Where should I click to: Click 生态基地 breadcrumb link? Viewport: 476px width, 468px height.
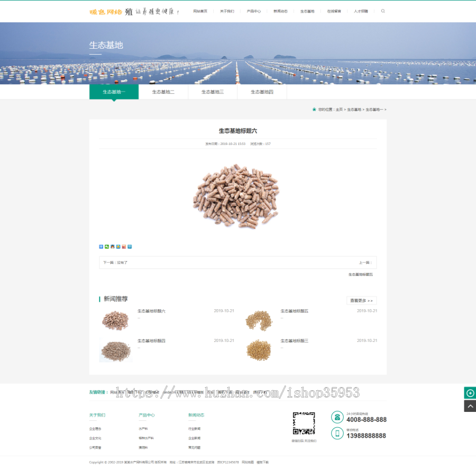tap(354, 110)
